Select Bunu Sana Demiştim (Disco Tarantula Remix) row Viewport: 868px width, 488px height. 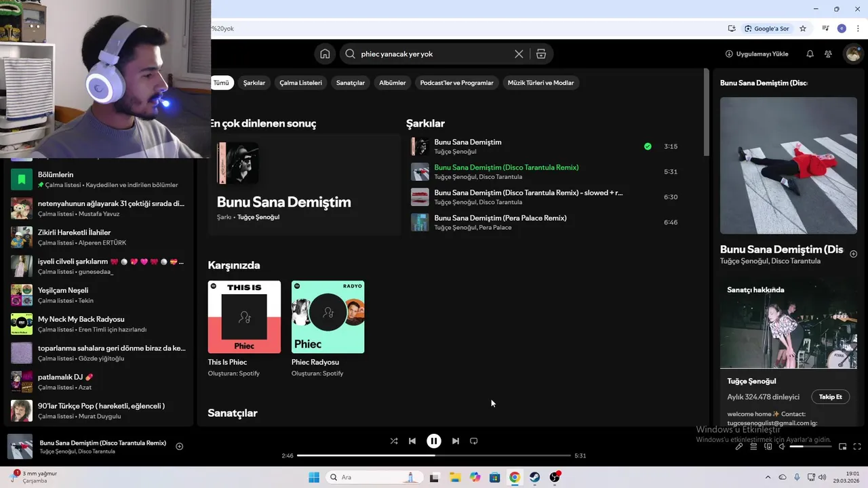[545, 171]
